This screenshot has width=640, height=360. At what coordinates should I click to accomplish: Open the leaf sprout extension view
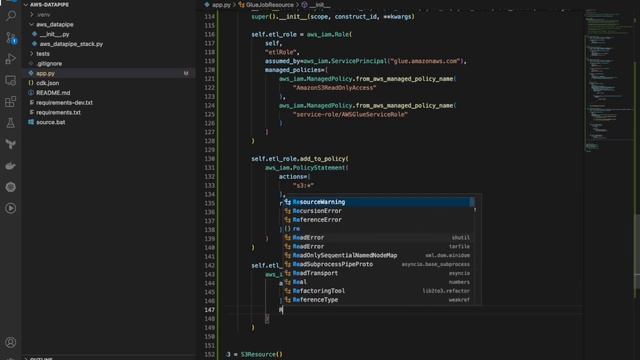[x=11, y=144]
